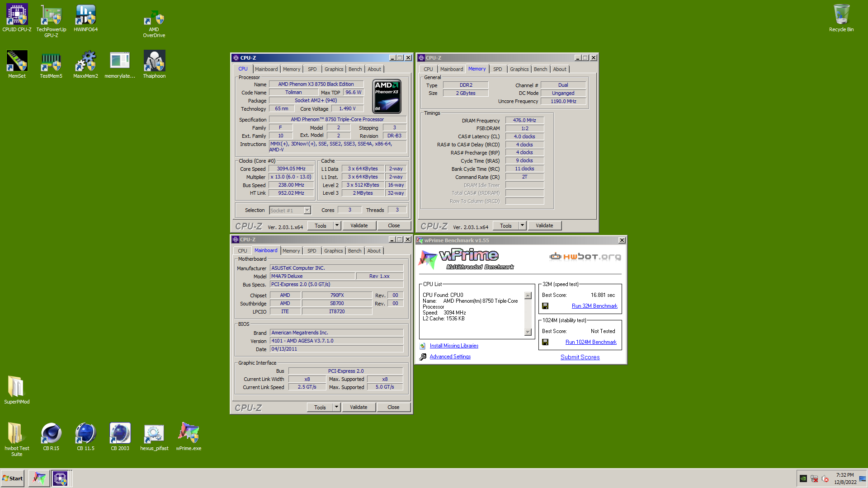Switch to SPD tab in top-left CPU-Z
The height and width of the screenshot is (488, 868).
(x=312, y=69)
